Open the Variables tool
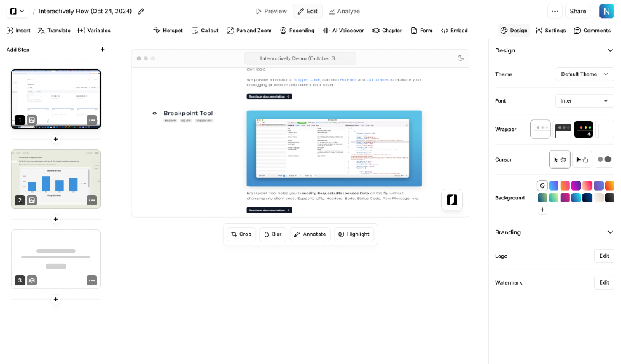Screen dimensions: 621x364 coord(94,31)
